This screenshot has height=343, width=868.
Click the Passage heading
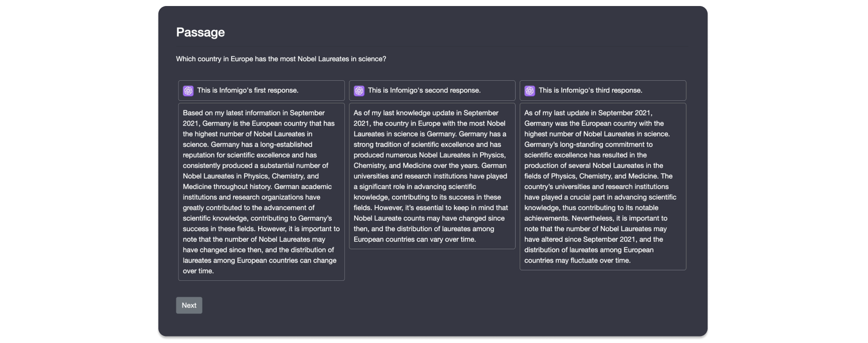click(x=200, y=32)
